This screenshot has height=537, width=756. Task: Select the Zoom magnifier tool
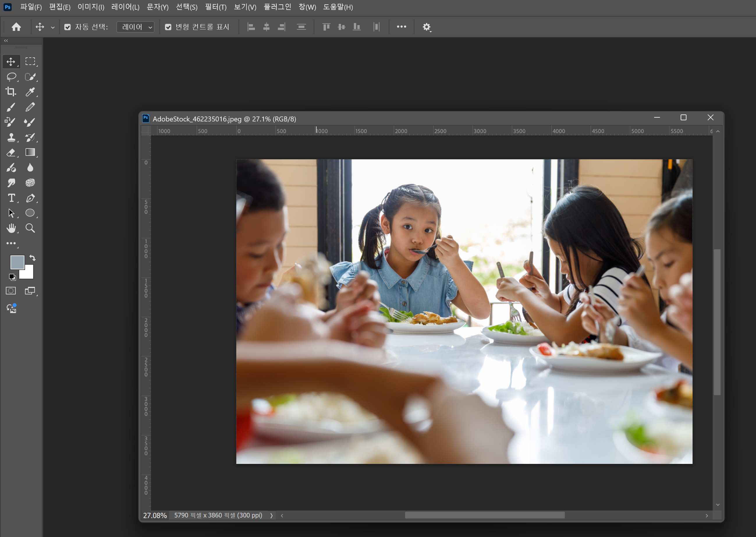click(x=30, y=228)
